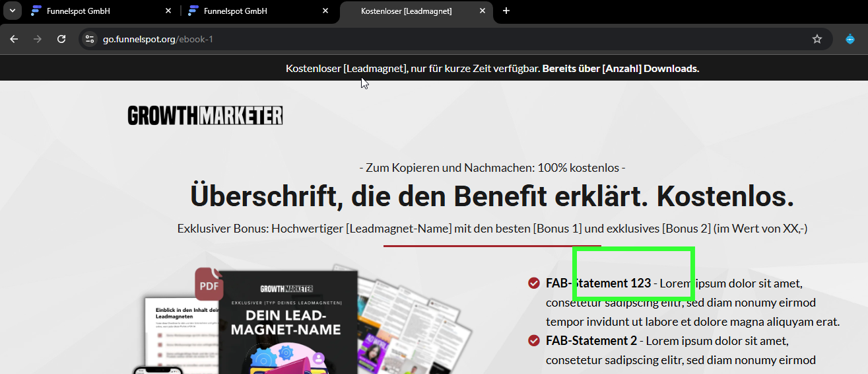Click the 'FAB-Statement 123' bold text

point(598,283)
